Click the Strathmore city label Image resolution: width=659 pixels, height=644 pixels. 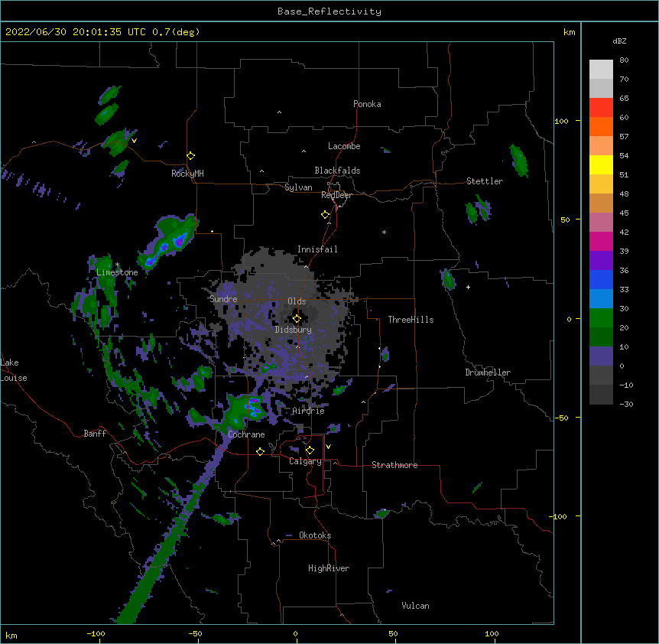click(394, 465)
